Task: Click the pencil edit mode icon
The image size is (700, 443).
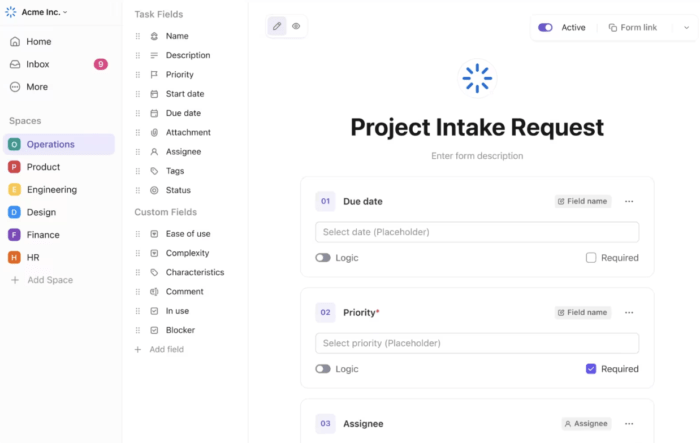Action: tap(277, 27)
